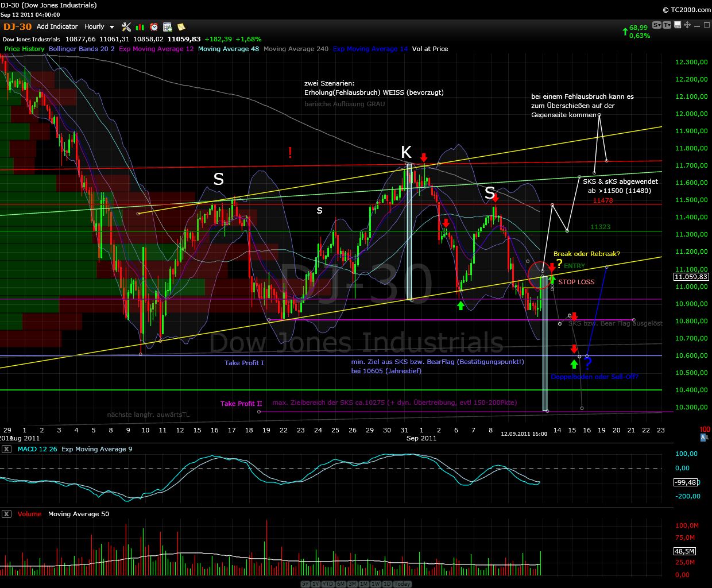Set time range to 1Y

click(x=316, y=584)
